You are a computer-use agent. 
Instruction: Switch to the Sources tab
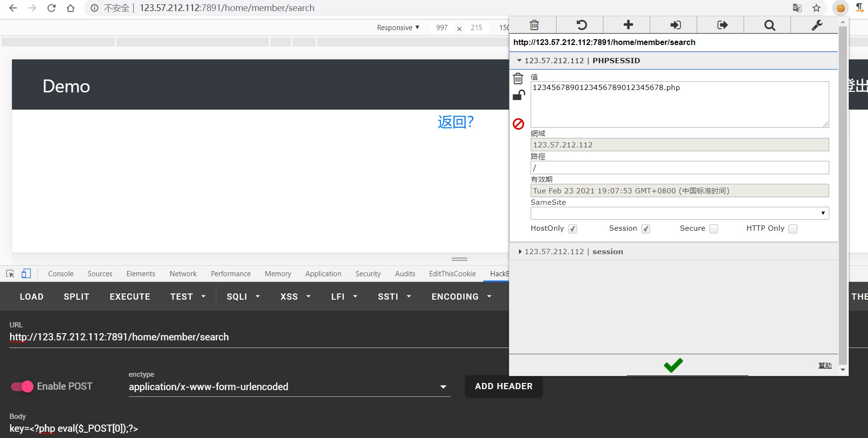100,274
